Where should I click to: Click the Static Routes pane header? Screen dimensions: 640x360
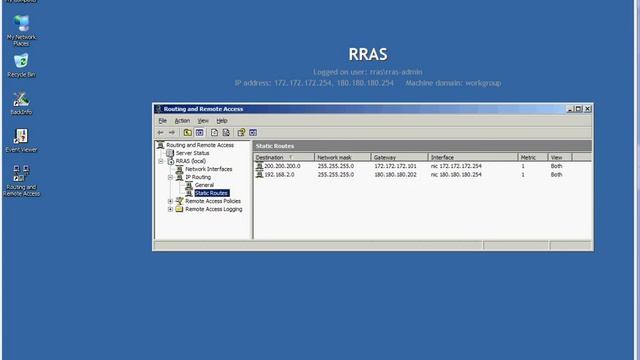pos(422,146)
